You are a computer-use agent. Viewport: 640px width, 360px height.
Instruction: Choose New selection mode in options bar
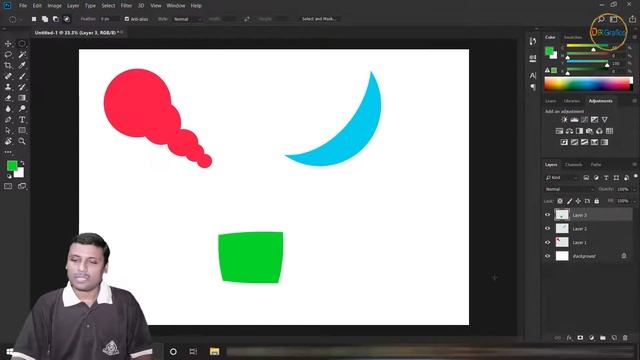point(34,19)
